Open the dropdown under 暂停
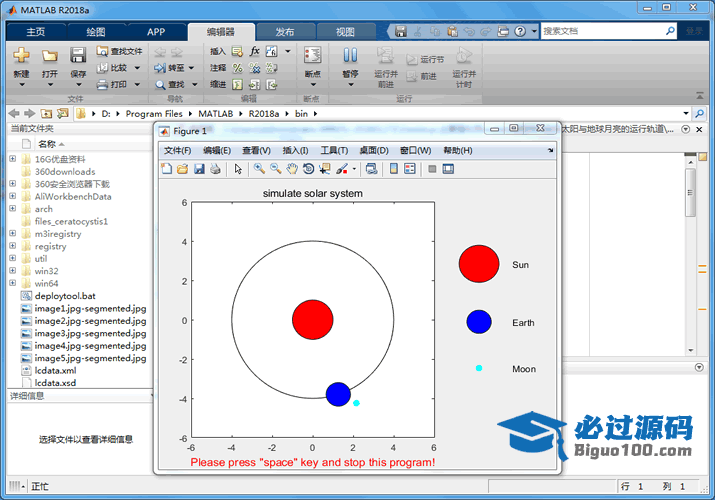This screenshot has height=500, width=715. pyautogui.click(x=351, y=85)
